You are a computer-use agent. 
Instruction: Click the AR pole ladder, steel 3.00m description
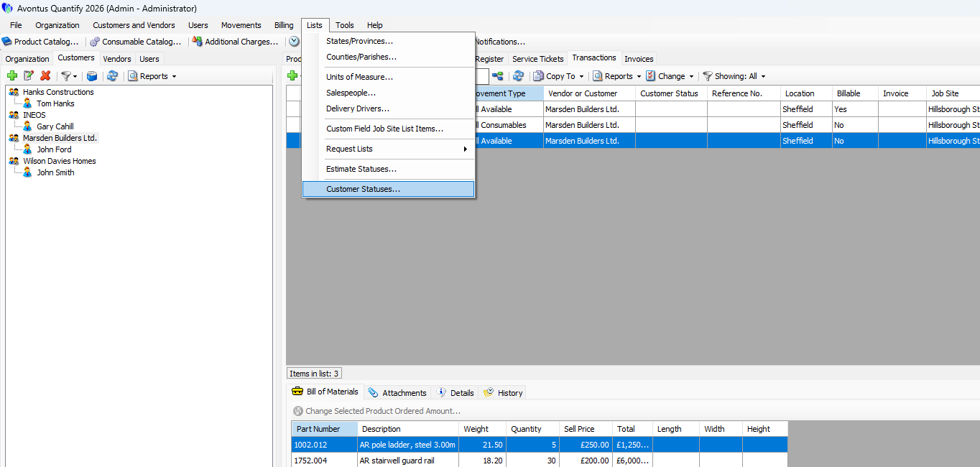coord(407,445)
